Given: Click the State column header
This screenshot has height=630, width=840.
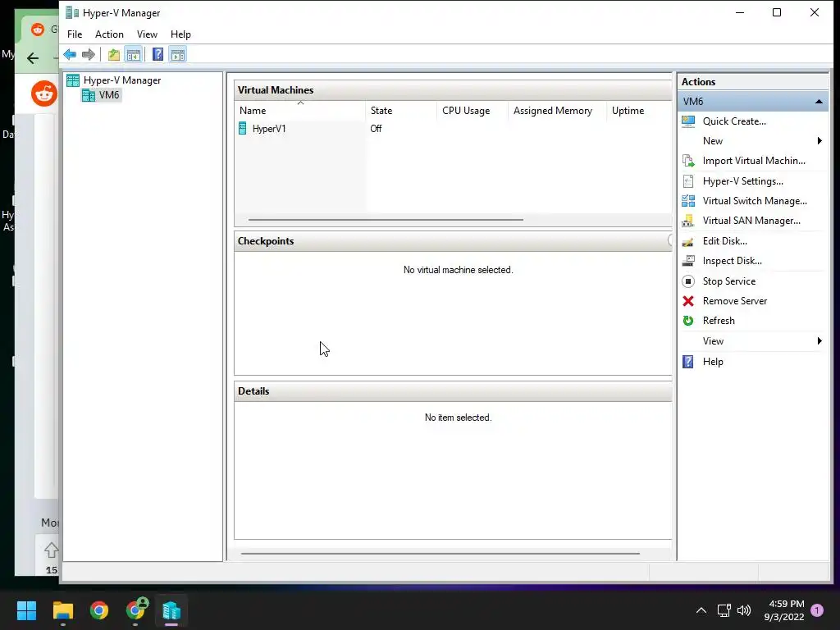Looking at the screenshot, I should click(x=401, y=111).
